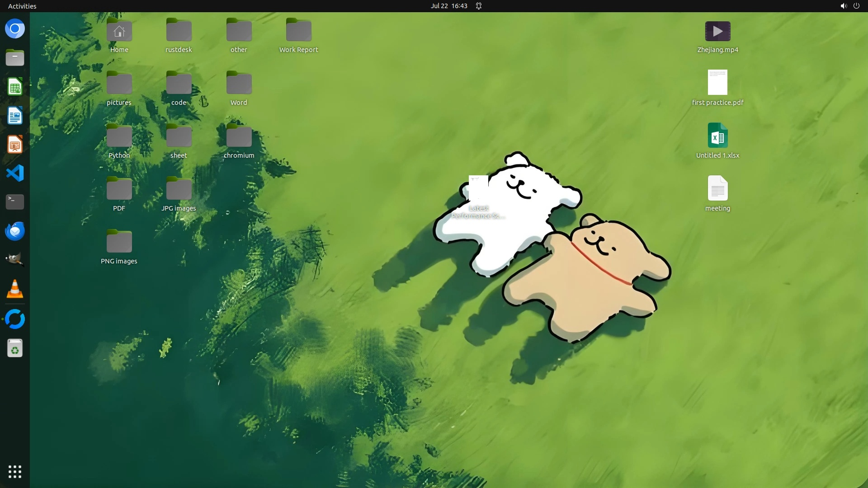The width and height of the screenshot is (868, 488).
Task: Launch GIMP image editor
Action: (15, 260)
